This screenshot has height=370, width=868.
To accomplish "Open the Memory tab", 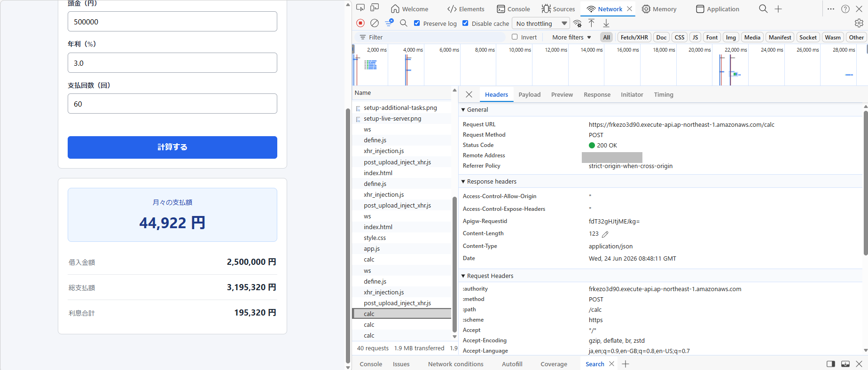I will (x=659, y=9).
